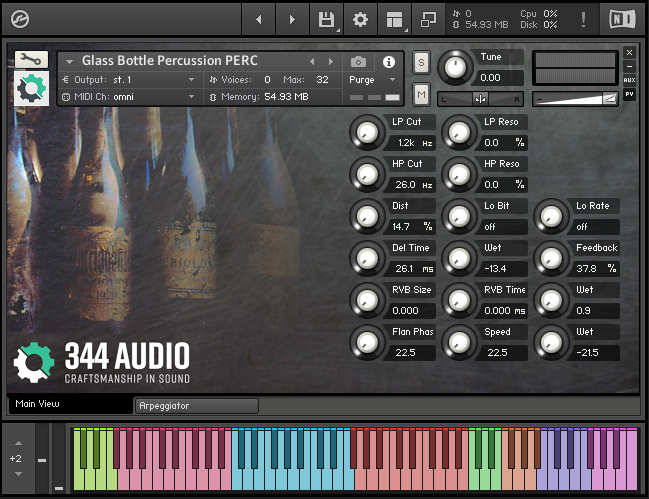Image resolution: width=649 pixels, height=499 pixels.
Task: Remove instrument with X button
Action: point(629,53)
